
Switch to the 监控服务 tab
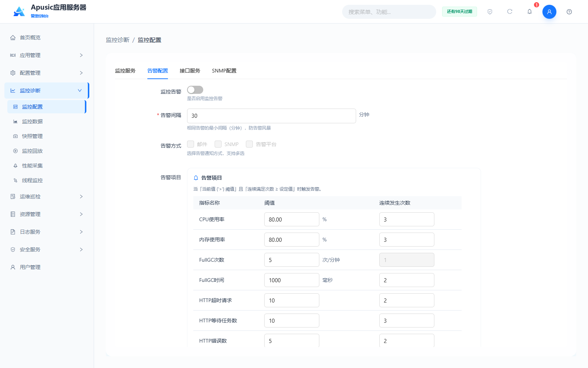point(125,71)
